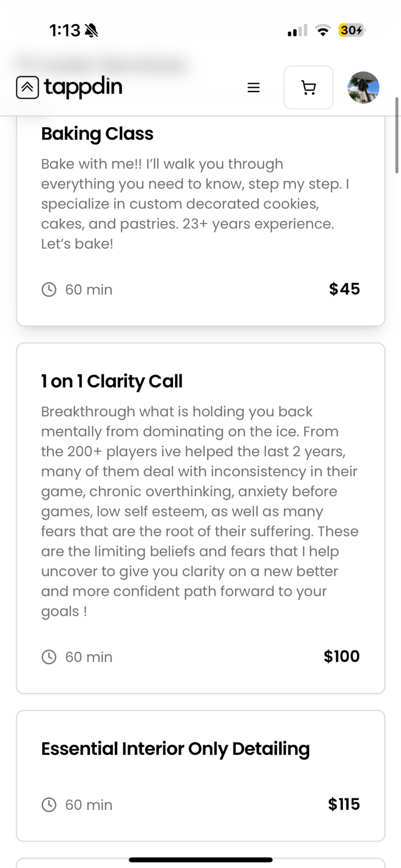Select the $115 detailing price
The image size is (401, 868).
tap(344, 805)
